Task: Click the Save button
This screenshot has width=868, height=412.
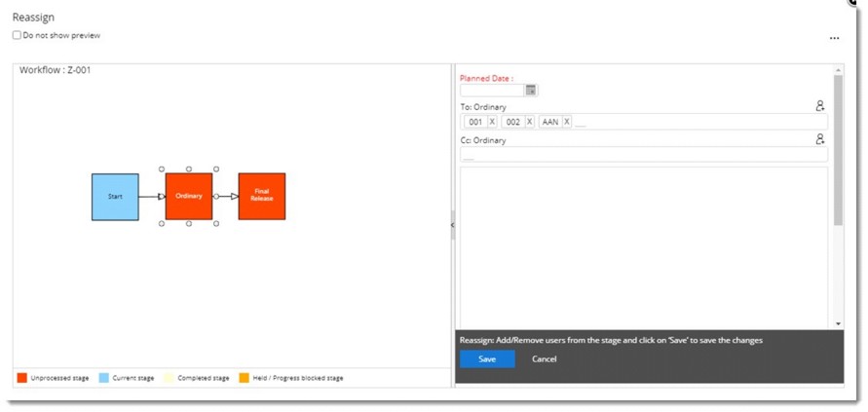Action: (487, 359)
